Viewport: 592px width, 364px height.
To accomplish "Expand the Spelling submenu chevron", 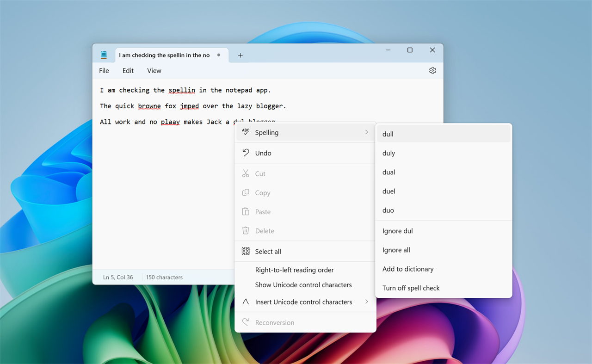I will (366, 132).
